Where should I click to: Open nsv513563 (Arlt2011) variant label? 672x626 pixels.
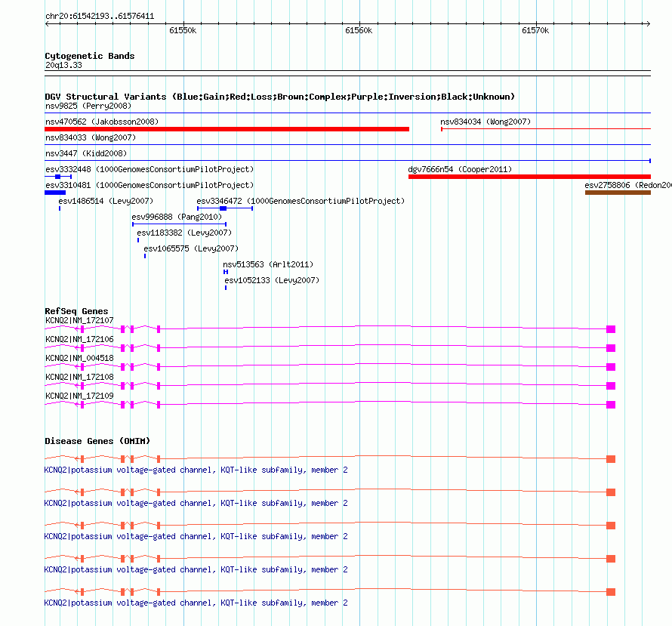[x=268, y=264]
